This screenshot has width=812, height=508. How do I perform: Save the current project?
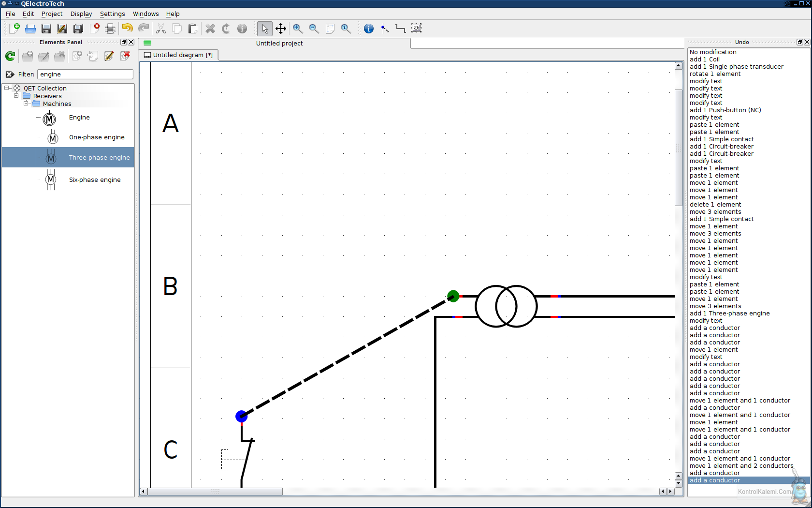[46, 29]
